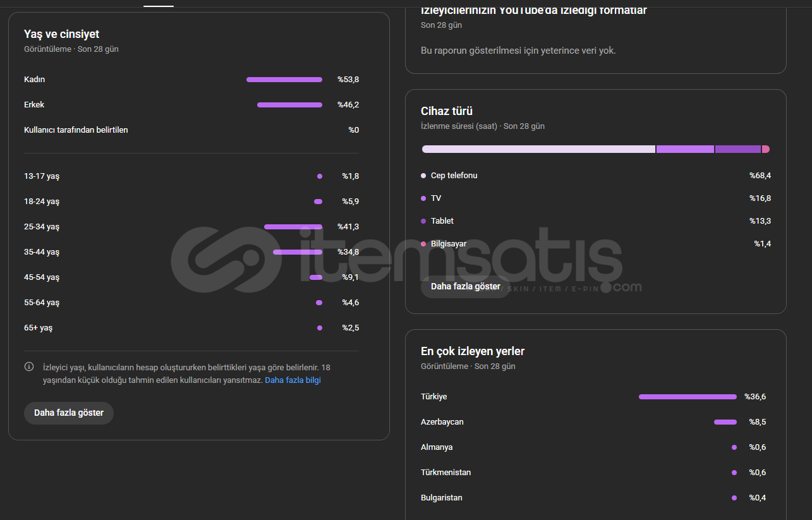
Task: Select the 35-44 yaş bar
Action: [x=297, y=252]
